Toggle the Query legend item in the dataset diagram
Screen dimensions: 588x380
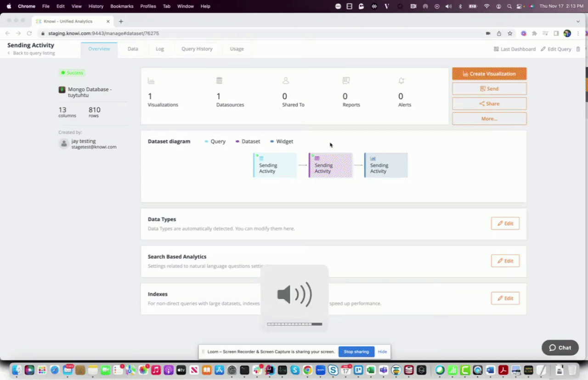coord(215,141)
